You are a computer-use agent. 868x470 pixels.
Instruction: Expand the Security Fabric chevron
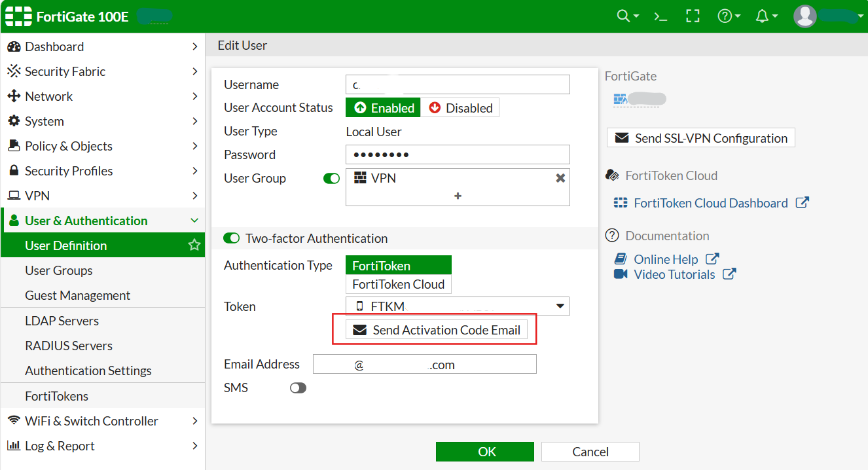(195, 71)
